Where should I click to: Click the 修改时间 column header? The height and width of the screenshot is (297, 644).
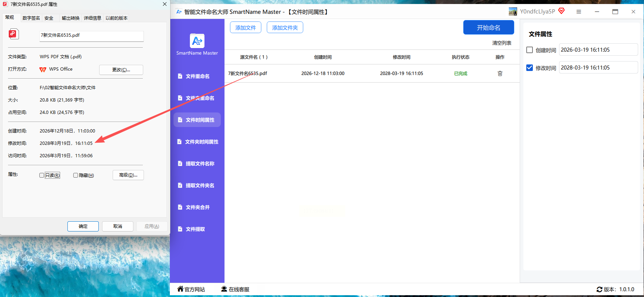click(x=402, y=57)
